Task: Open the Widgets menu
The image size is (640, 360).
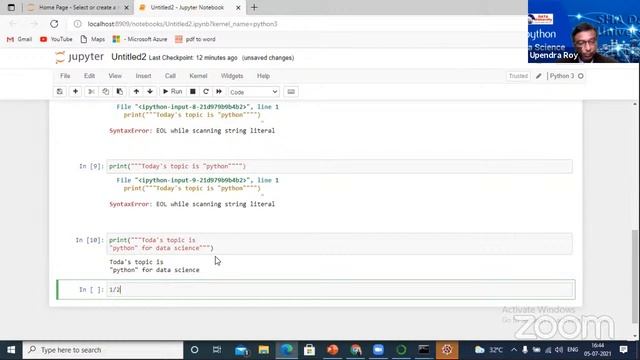Action: [x=232, y=76]
